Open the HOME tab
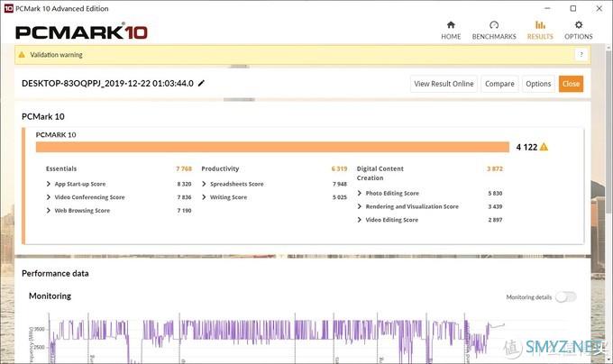 pos(451,31)
